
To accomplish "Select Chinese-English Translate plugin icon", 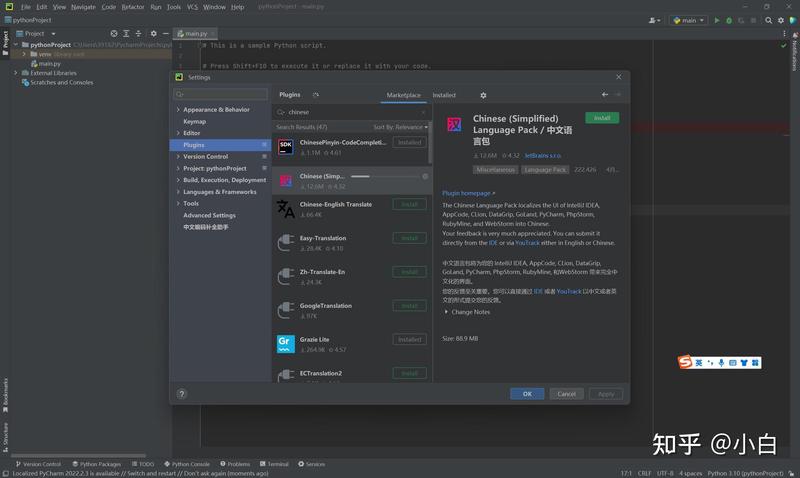I will pos(286,209).
